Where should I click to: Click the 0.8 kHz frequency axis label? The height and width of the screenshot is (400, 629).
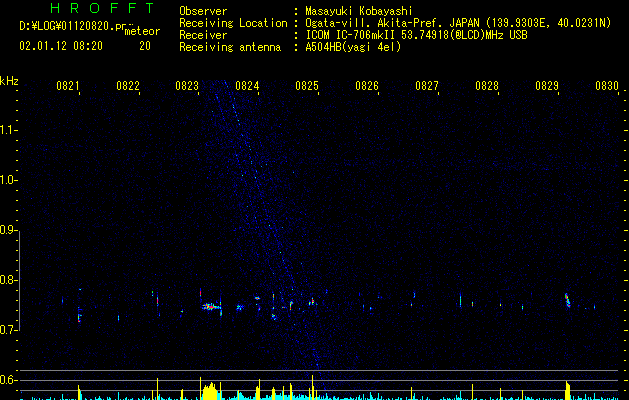[8, 280]
